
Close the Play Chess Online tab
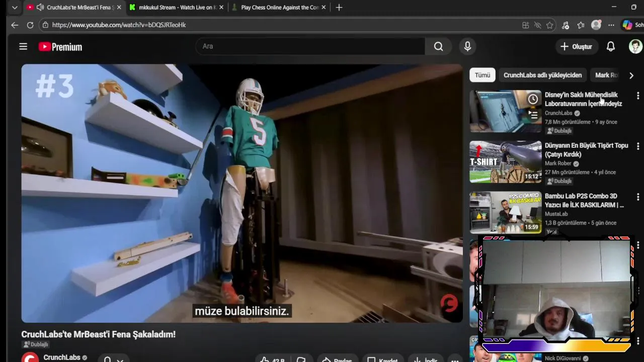(x=324, y=8)
